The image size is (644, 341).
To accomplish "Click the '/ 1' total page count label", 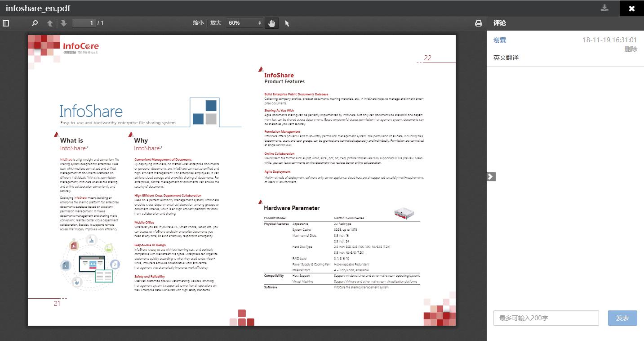I will (x=100, y=22).
